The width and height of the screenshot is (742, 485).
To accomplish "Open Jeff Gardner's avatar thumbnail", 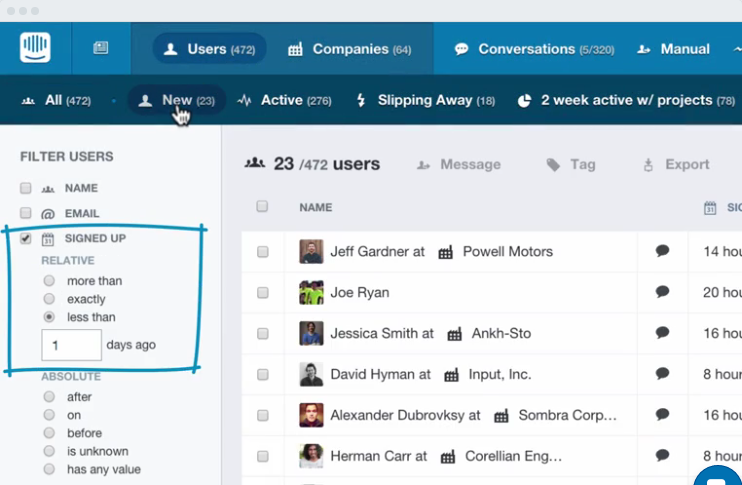I will point(311,251).
